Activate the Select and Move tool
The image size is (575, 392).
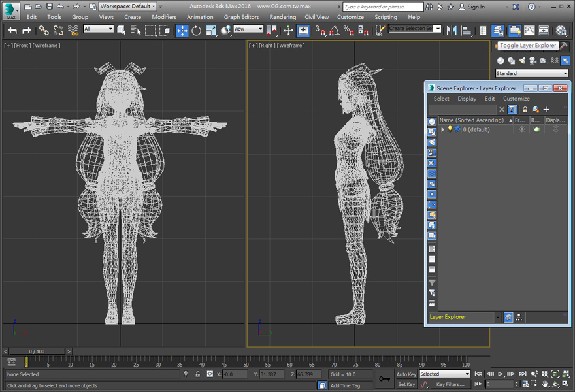(182, 31)
